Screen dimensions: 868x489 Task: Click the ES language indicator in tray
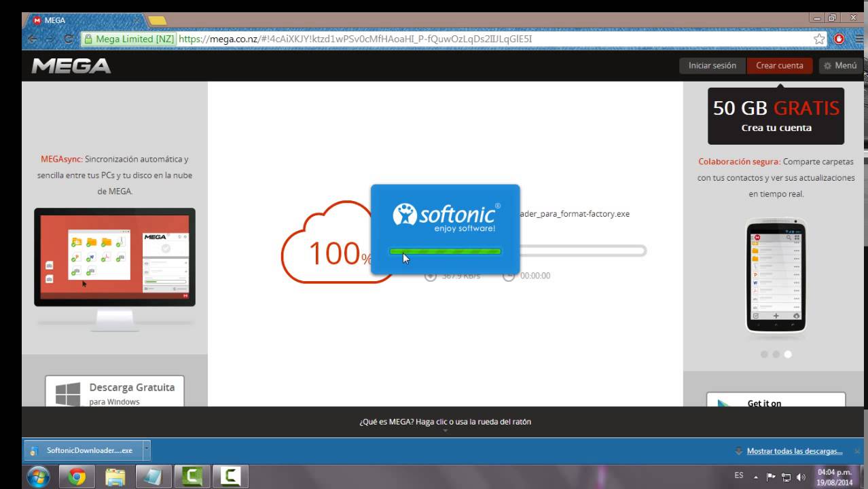tap(738, 476)
